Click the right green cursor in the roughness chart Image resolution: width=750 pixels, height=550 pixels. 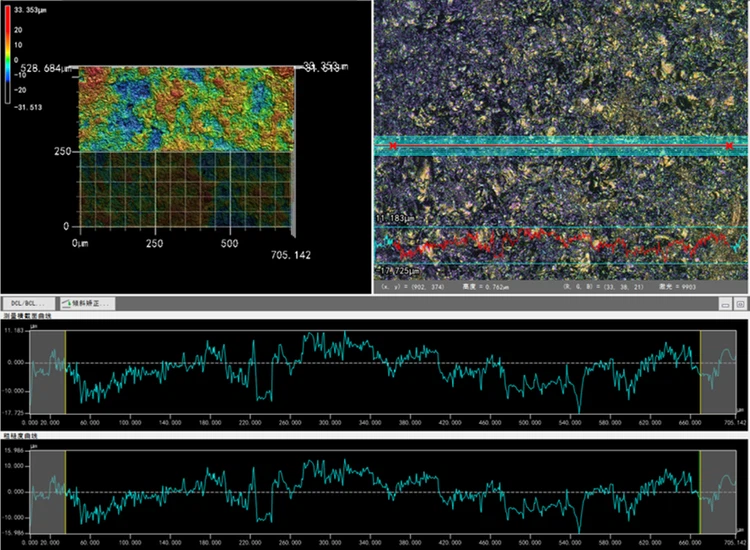coord(700,489)
